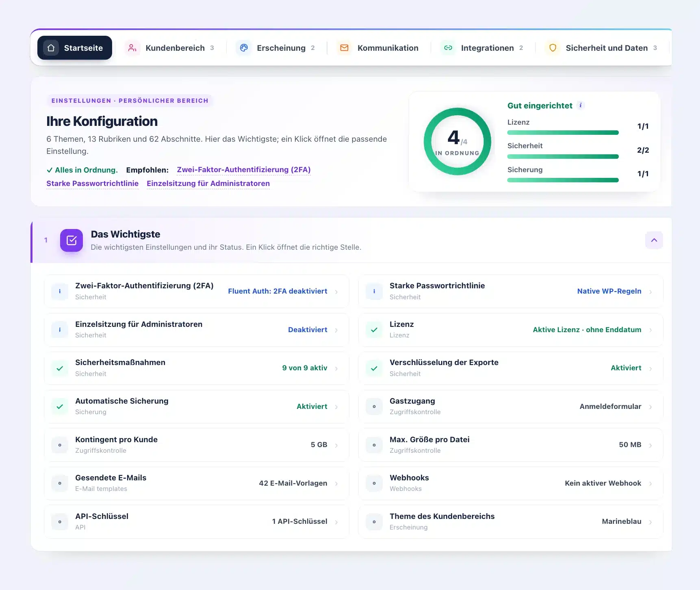
Task: Click the 9 von 9 aktiv value
Action: pos(305,368)
